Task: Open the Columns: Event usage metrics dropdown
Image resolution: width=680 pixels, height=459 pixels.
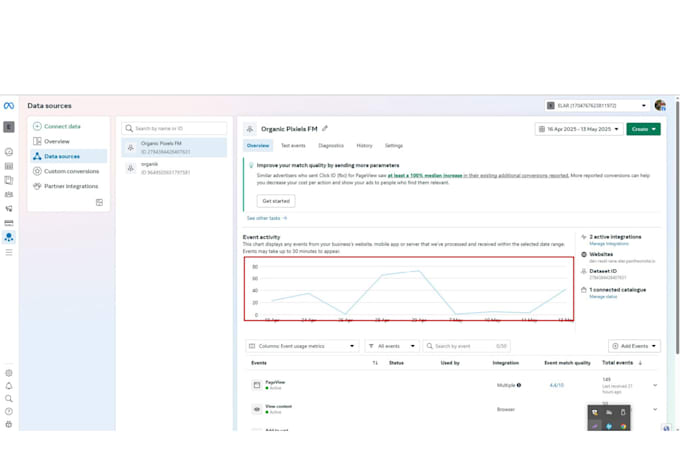Action: (302, 346)
